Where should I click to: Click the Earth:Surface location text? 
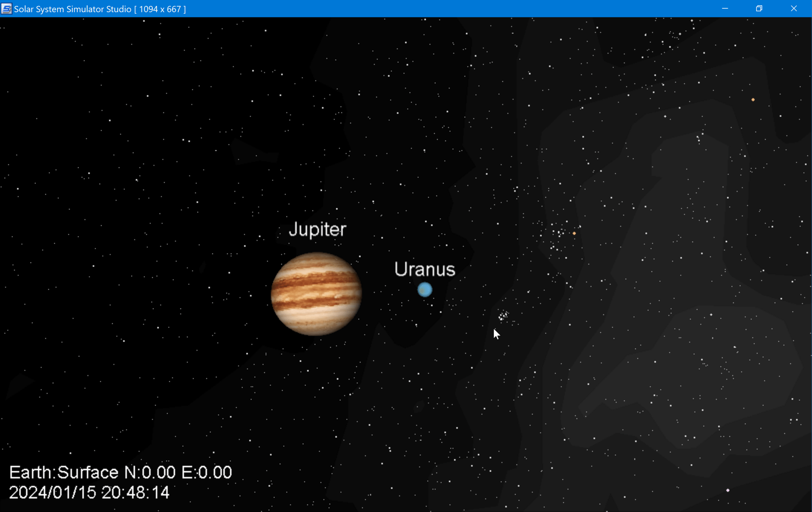[64, 473]
